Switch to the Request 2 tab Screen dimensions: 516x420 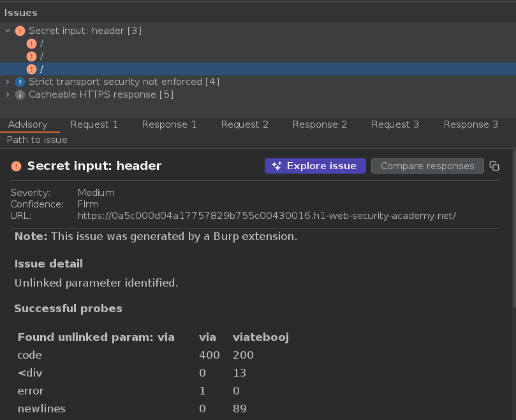(245, 124)
